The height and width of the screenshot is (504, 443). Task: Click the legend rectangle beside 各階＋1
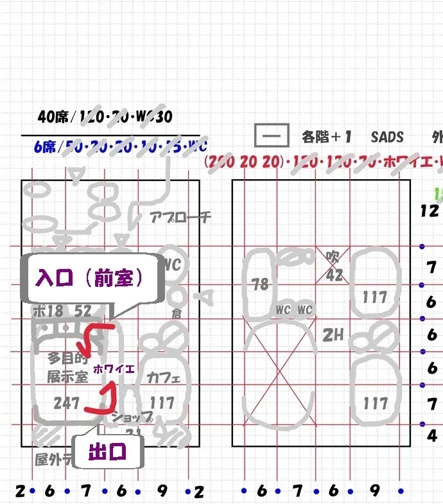point(270,136)
